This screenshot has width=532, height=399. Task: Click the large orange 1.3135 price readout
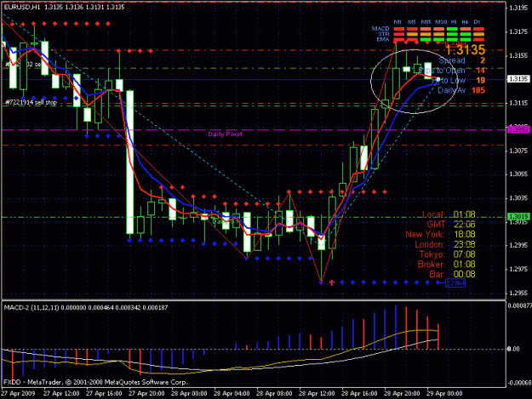[465, 50]
